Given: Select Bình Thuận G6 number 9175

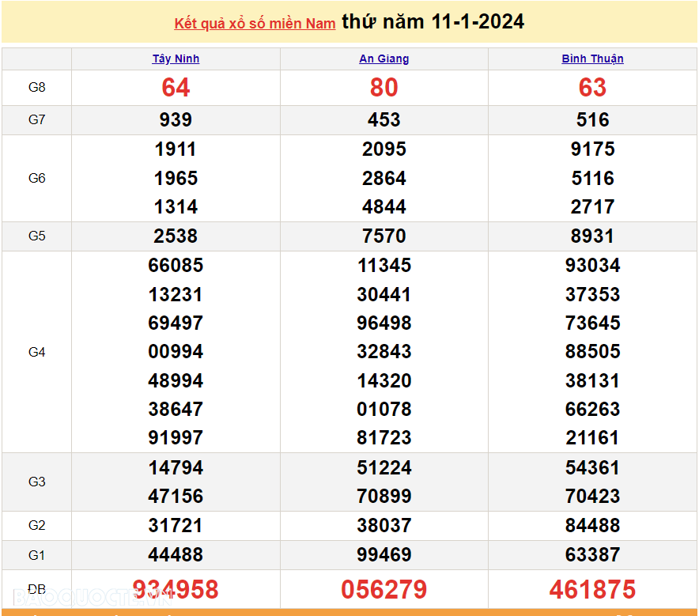Looking at the screenshot, I should pos(592,149).
